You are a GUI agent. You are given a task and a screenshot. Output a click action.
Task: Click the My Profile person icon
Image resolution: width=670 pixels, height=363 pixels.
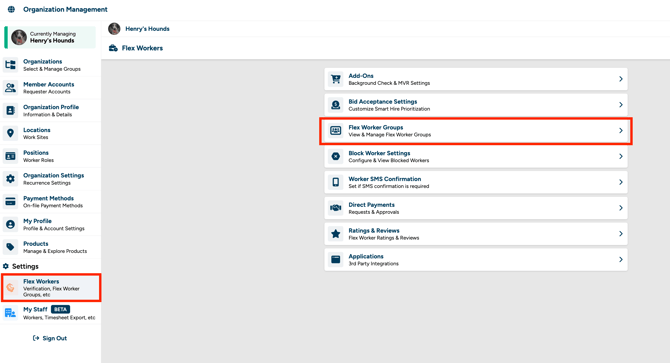10,224
